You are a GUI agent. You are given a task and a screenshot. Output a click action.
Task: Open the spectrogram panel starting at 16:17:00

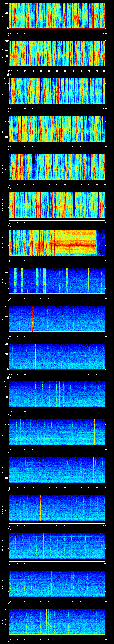[57, 54]
